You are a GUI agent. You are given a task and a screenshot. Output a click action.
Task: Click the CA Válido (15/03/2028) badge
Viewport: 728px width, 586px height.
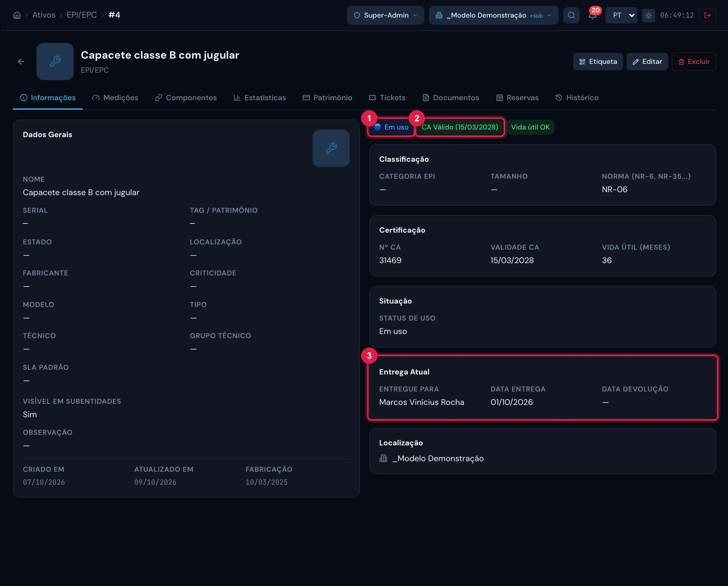(460, 127)
